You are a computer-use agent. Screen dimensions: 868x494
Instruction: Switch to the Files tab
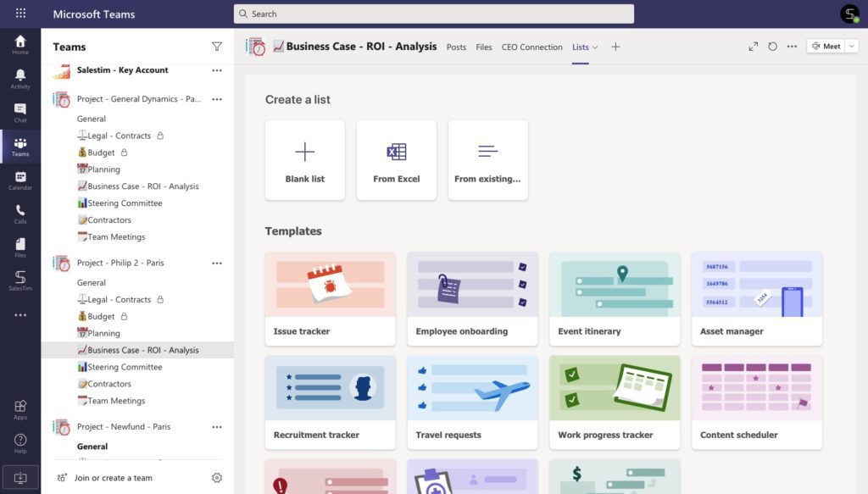tap(484, 47)
